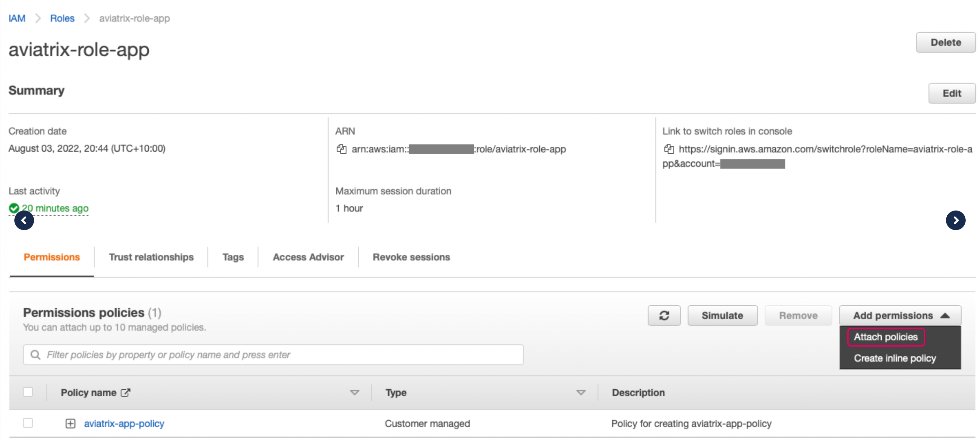Expand aviatrix-app-policy details with plus icon

(x=71, y=423)
